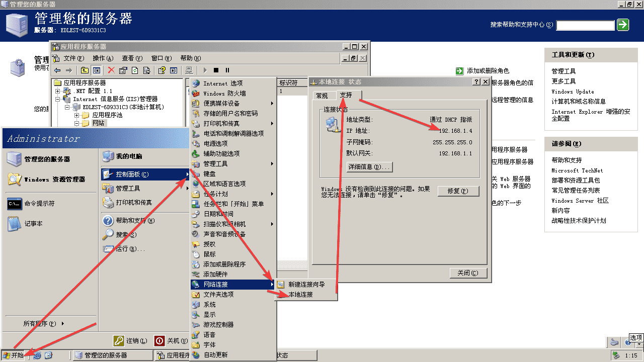
Task: Click the up-one-level folder toolbar icon
Action: (85, 70)
